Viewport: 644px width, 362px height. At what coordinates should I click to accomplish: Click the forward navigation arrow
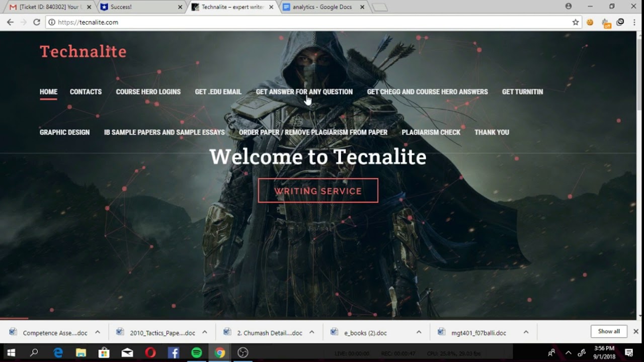pos(23,22)
